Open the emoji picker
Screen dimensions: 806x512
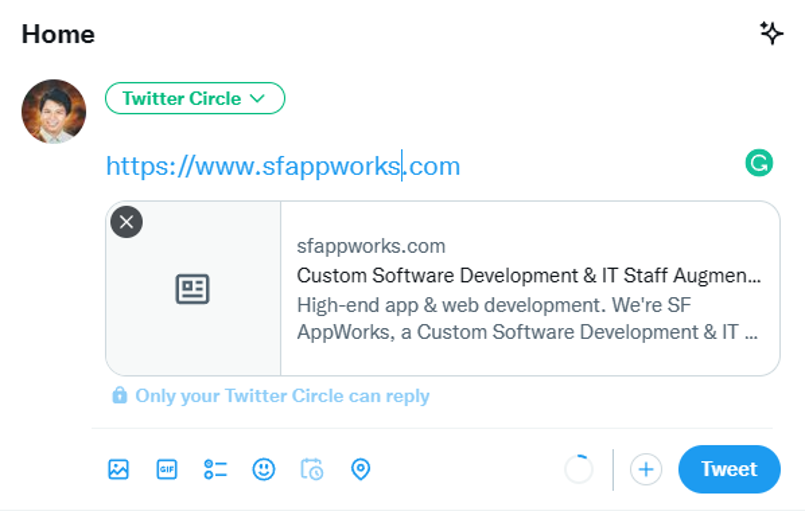click(264, 469)
